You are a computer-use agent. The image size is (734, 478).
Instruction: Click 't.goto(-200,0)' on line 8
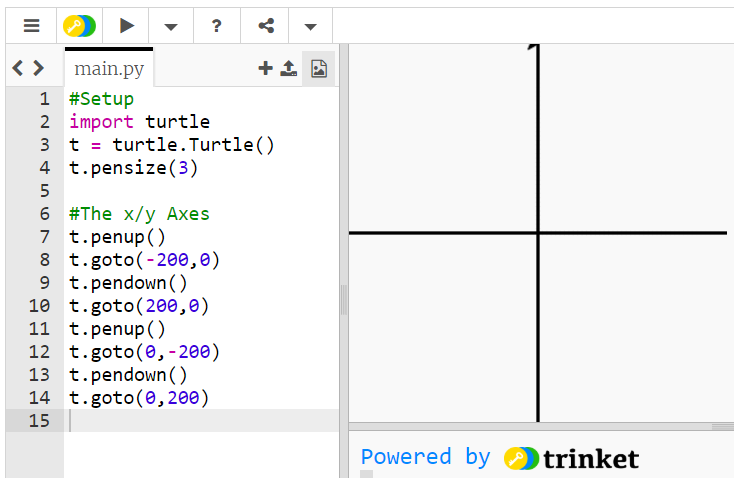coord(144,260)
